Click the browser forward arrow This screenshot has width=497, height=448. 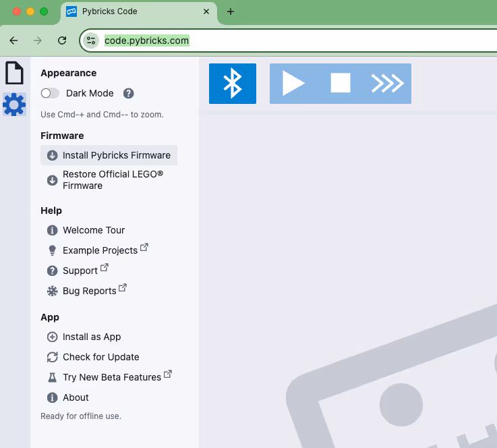click(38, 40)
